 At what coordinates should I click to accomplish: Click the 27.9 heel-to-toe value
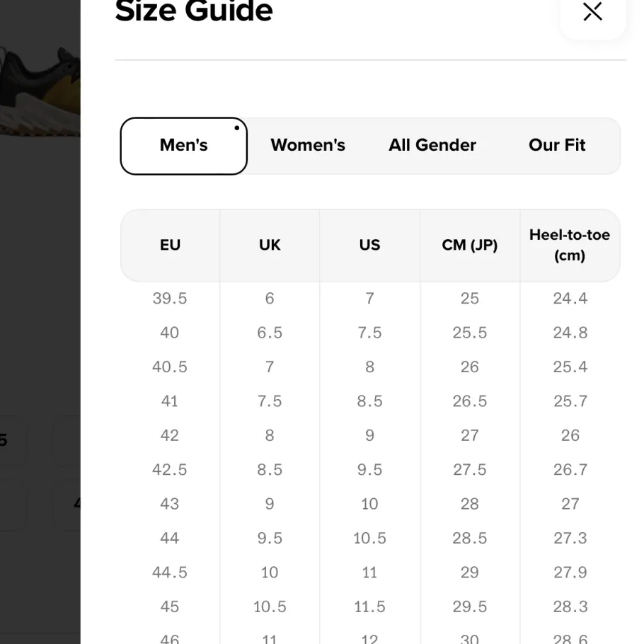click(x=570, y=573)
